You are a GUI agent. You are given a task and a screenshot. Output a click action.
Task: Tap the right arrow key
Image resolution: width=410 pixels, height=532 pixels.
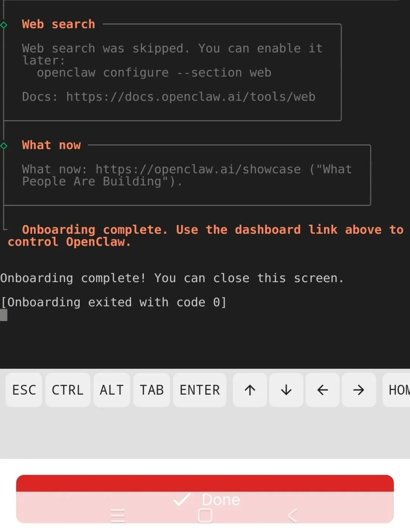pos(359,390)
